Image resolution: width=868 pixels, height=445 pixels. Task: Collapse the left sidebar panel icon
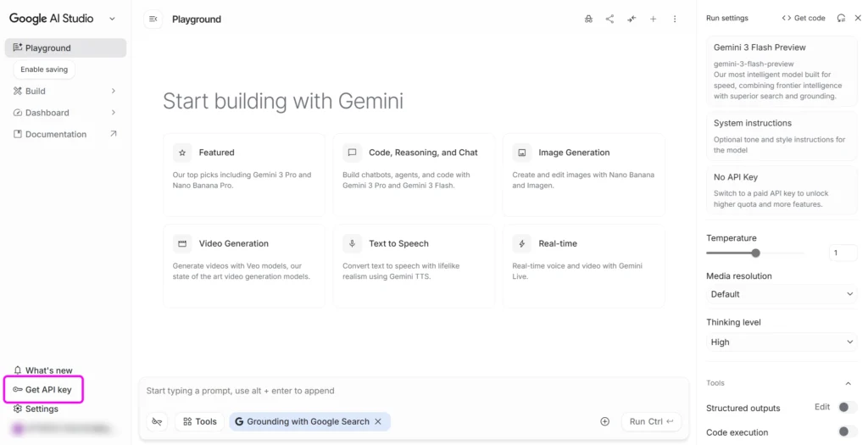click(153, 19)
